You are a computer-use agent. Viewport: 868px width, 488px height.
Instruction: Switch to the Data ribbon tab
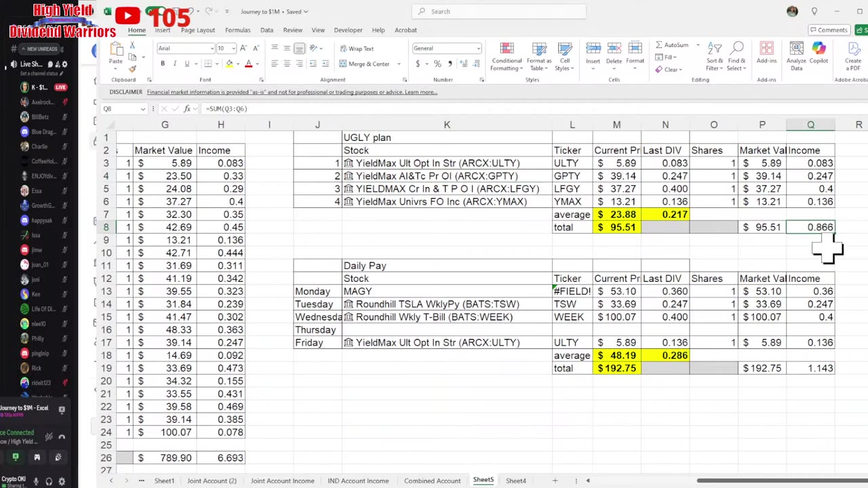[x=267, y=30]
